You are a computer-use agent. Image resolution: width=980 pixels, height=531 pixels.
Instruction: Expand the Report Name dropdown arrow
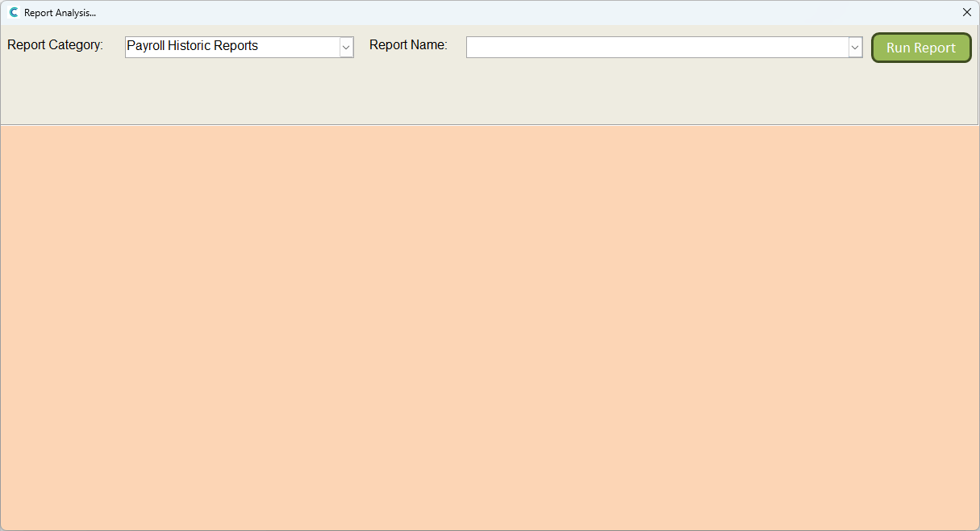pyautogui.click(x=855, y=48)
